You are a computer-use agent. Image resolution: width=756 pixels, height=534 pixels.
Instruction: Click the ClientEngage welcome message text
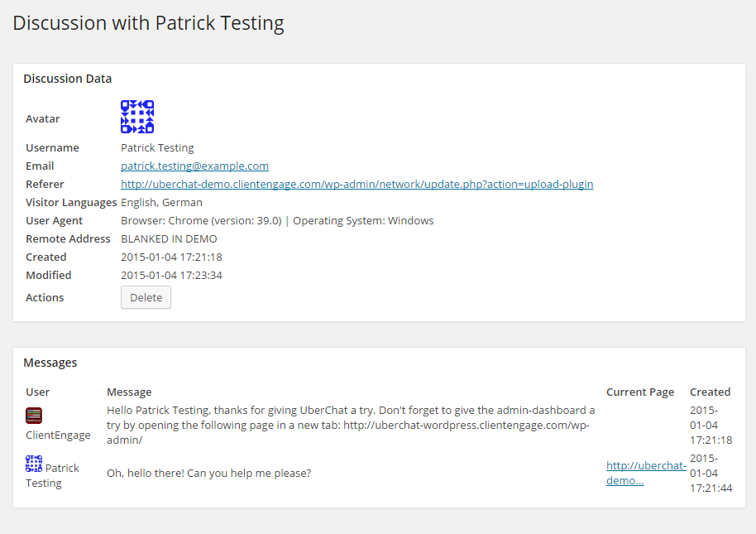tap(350, 425)
